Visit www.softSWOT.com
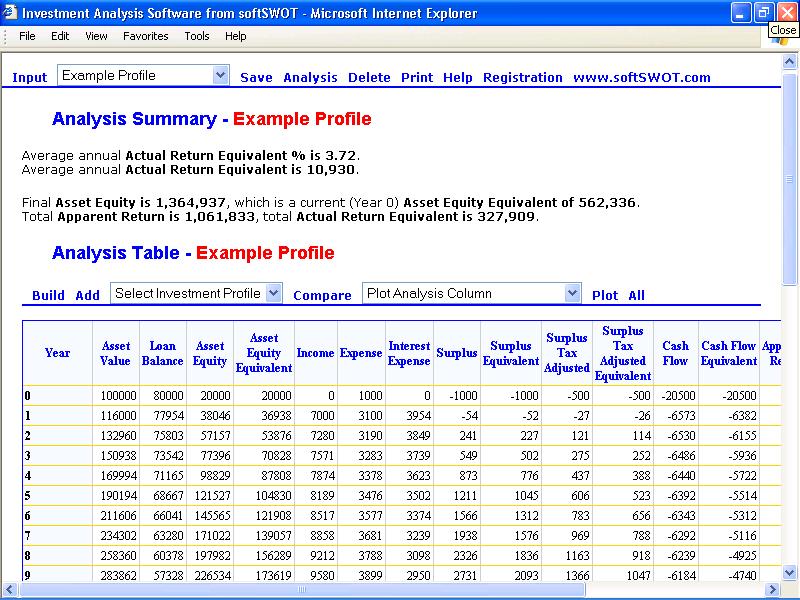Viewport: 800px width, 600px height. (x=643, y=77)
